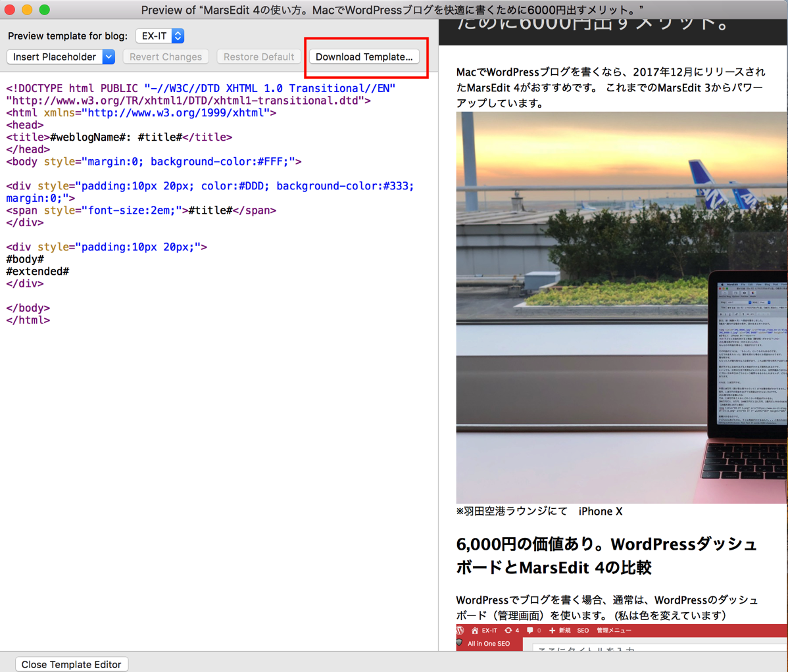
Task: Click the WordPress logo icon in dashboard screenshot
Action: [x=460, y=631]
